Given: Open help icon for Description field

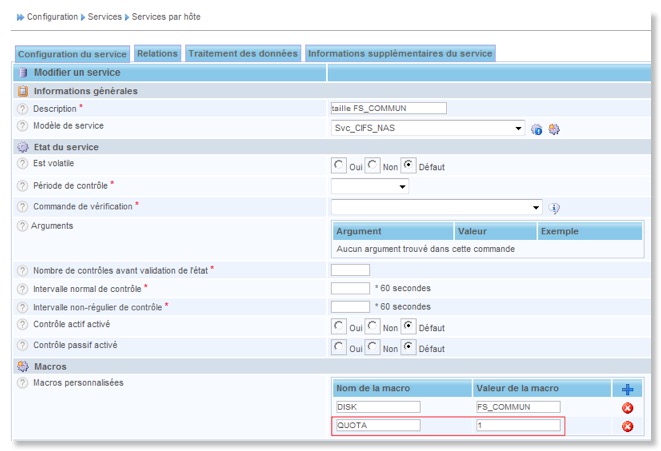Looking at the screenshot, I should coord(22,108).
